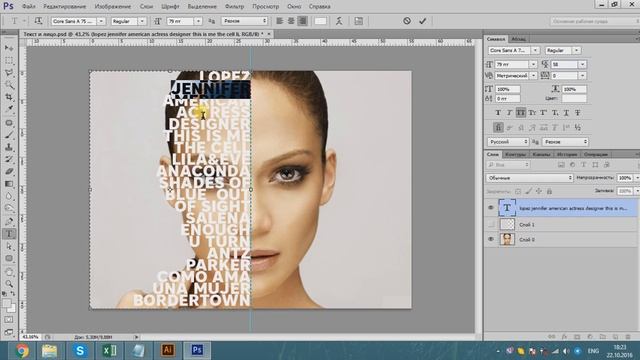This screenshot has width=640, height=360.
Task: Open the foreground color swatch in toolbox
Action: (7, 304)
